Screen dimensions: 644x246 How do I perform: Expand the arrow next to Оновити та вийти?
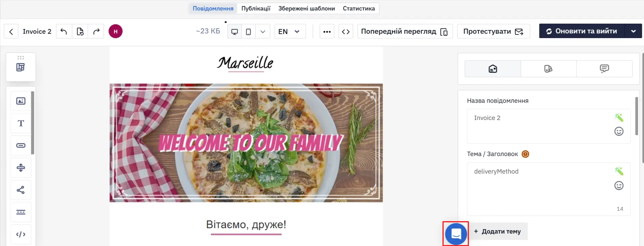click(x=633, y=31)
